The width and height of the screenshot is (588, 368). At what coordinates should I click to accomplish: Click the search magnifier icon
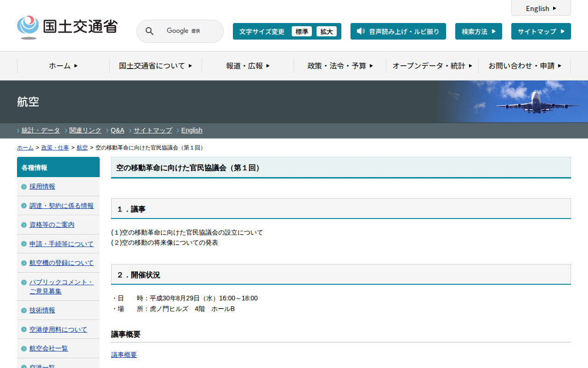149,31
